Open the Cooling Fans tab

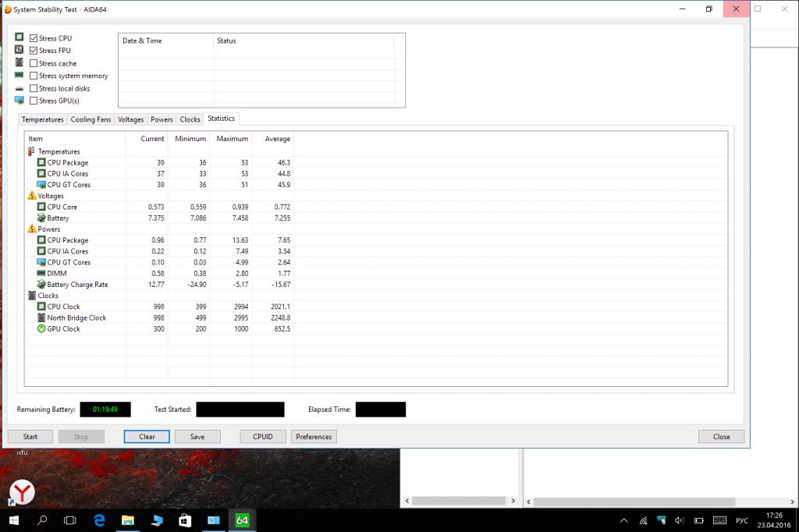coord(91,119)
